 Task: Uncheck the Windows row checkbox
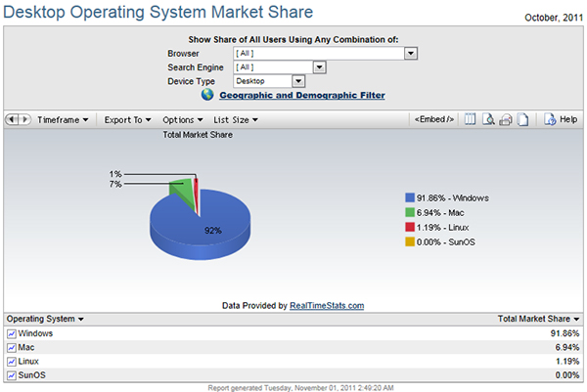12,333
